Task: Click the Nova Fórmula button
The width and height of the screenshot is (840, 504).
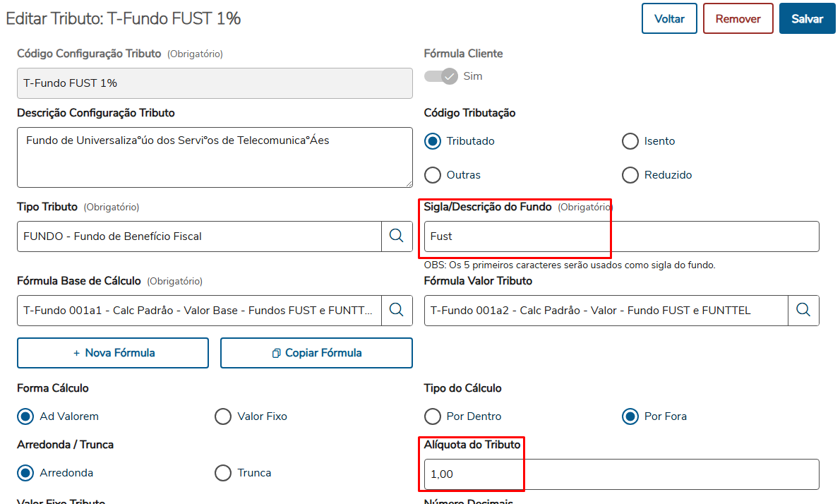Action: tap(113, 353)
